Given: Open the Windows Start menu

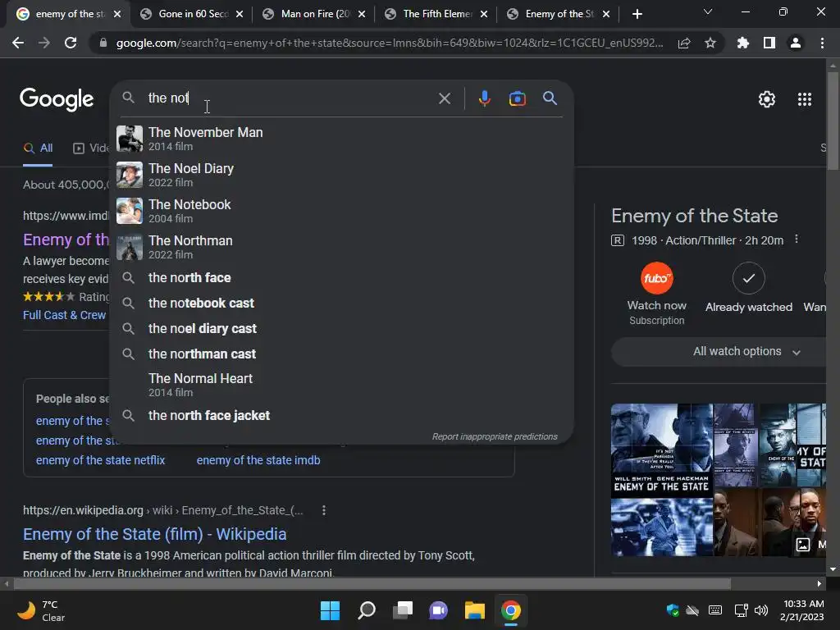Looking at the screenshot, I should [x=330, y=610].
